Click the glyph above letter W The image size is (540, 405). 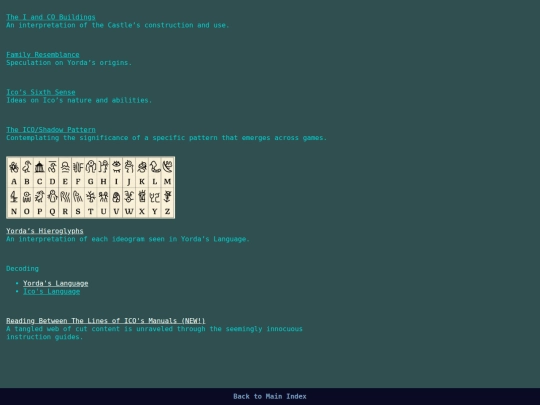click(129, 197)
